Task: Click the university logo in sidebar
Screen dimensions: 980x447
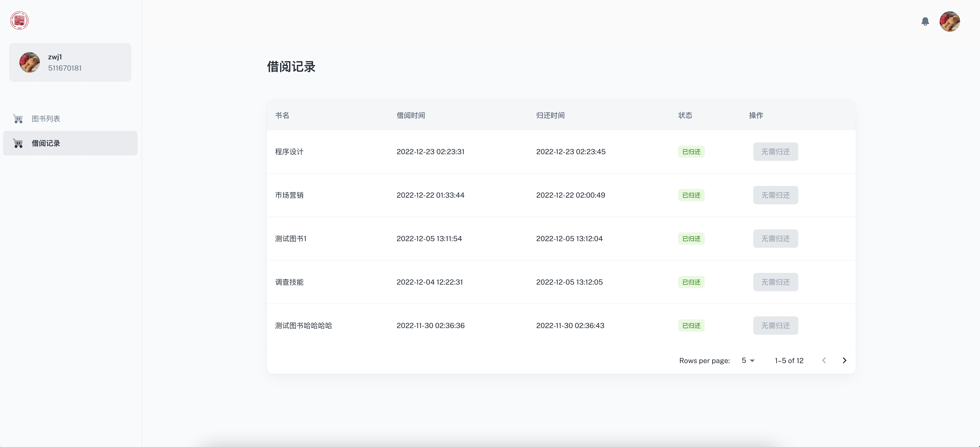Action: pos(19,20)
